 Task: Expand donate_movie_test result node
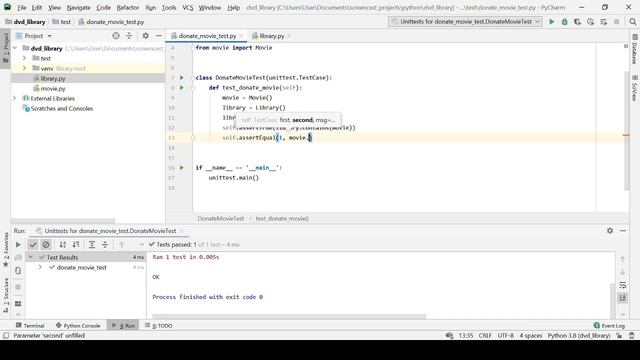(x=40, y=267)
